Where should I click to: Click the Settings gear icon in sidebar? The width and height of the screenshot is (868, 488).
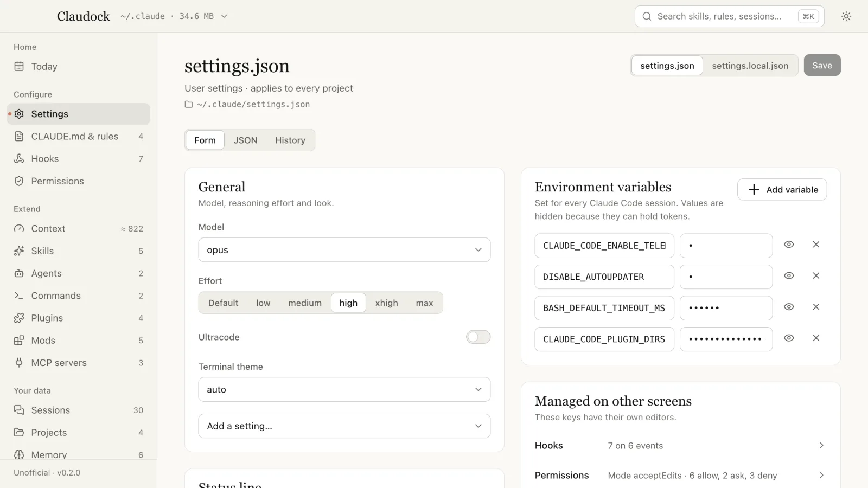coord(19,114)
